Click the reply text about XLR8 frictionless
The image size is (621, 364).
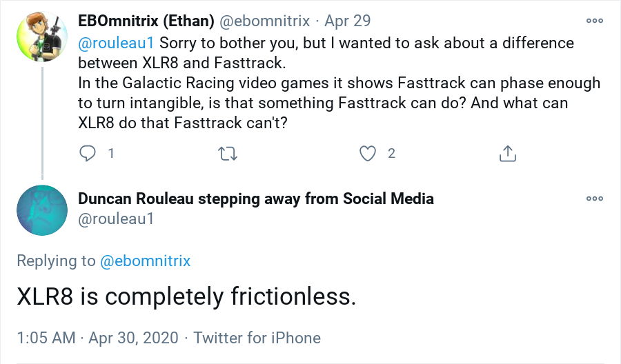186,296
